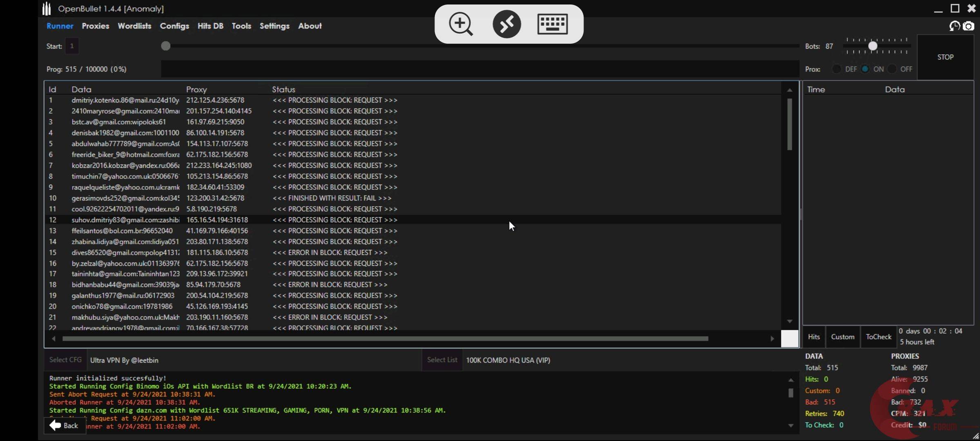The width and height of the screenshot is (980, 441).
Task: Click the zoom magnifier icon in overlay
Action: tap(461, 24)
